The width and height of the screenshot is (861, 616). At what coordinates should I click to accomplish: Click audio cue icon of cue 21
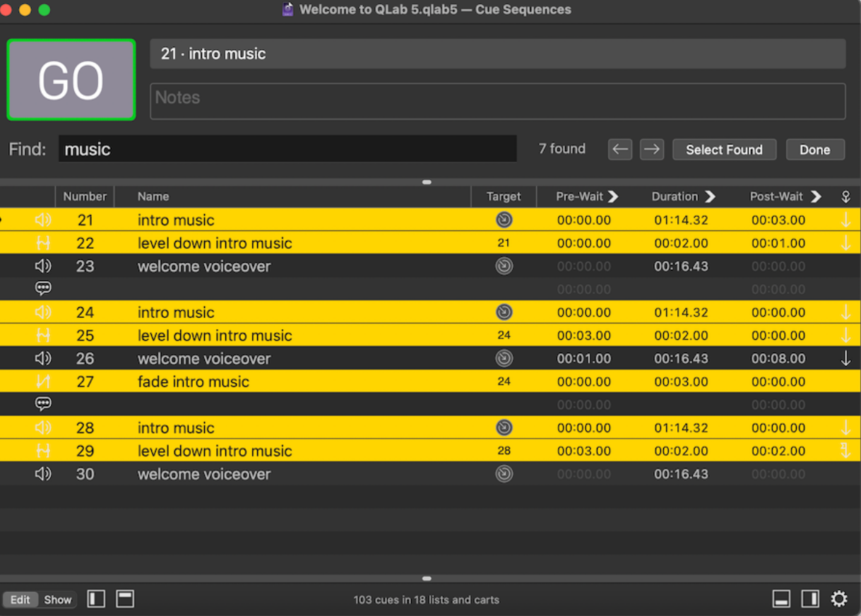[x=43, y=220]
